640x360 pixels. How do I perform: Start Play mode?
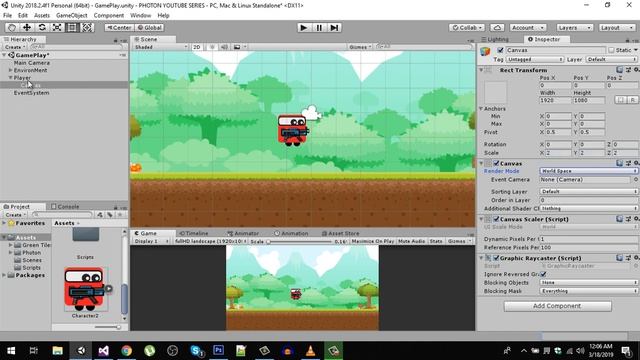pyautogui.click(x=303, y=27)
